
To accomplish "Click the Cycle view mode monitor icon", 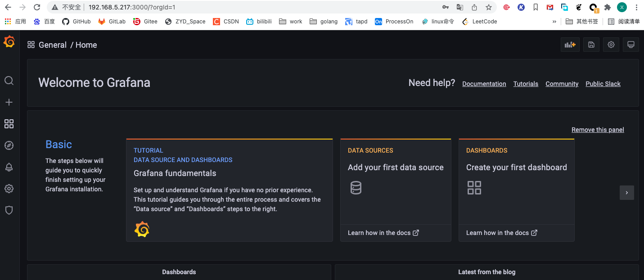I will pos(631,45).
